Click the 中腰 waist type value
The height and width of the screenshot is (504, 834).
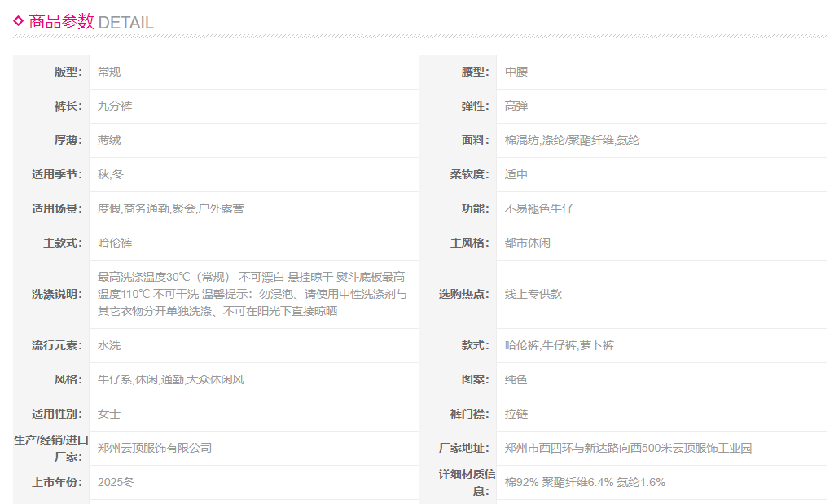516,72
